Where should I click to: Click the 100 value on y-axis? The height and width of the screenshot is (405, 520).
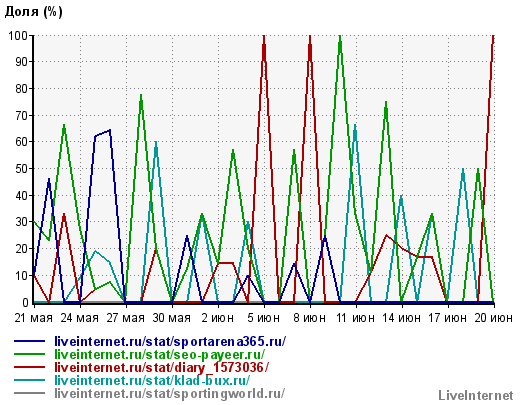(17, 35)
